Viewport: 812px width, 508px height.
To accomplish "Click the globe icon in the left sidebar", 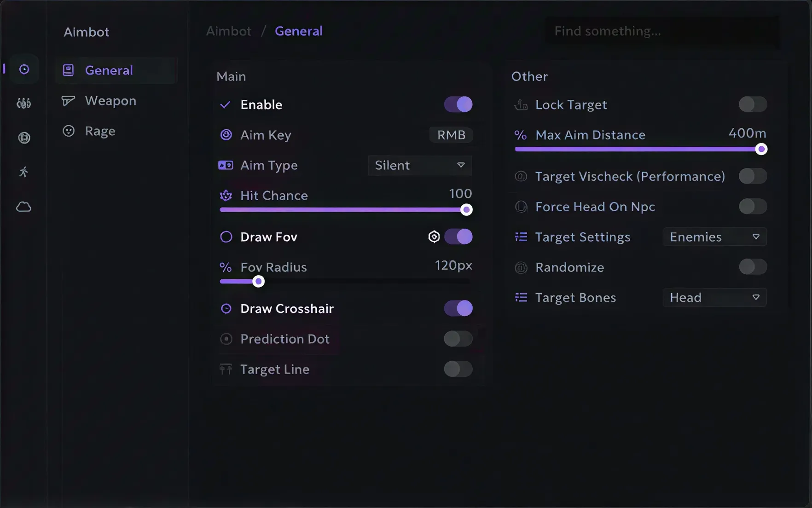I will [x=23, y=138].
